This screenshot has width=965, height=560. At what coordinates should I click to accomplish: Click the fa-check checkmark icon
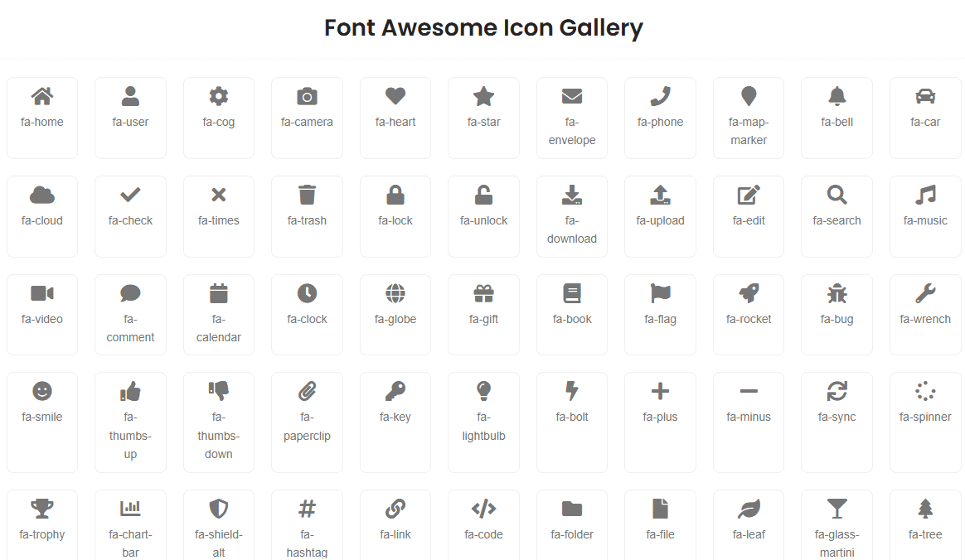[130, 195]
